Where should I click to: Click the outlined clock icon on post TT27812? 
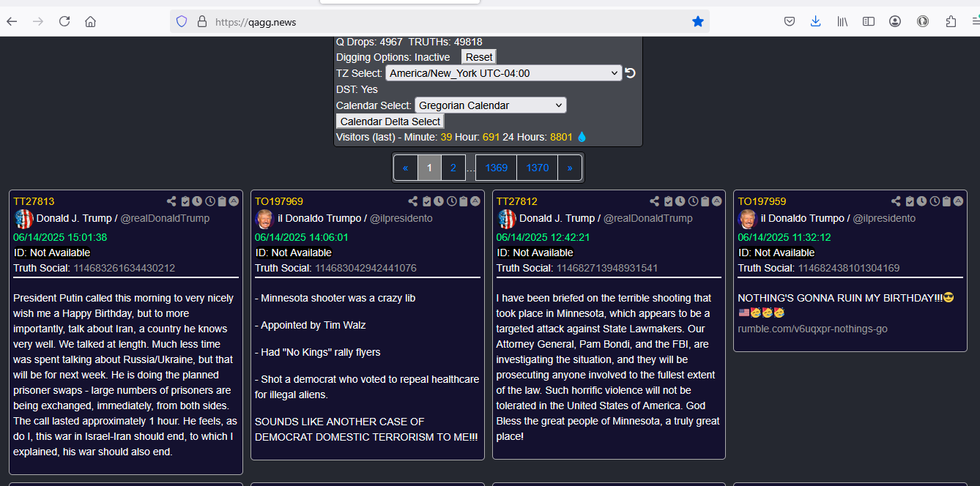click(694, 201)
